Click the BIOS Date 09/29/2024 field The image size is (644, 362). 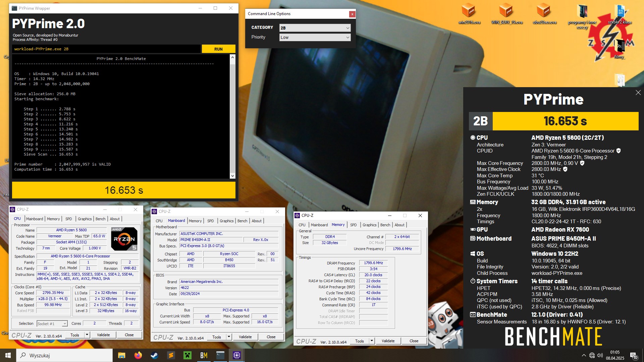229,294
